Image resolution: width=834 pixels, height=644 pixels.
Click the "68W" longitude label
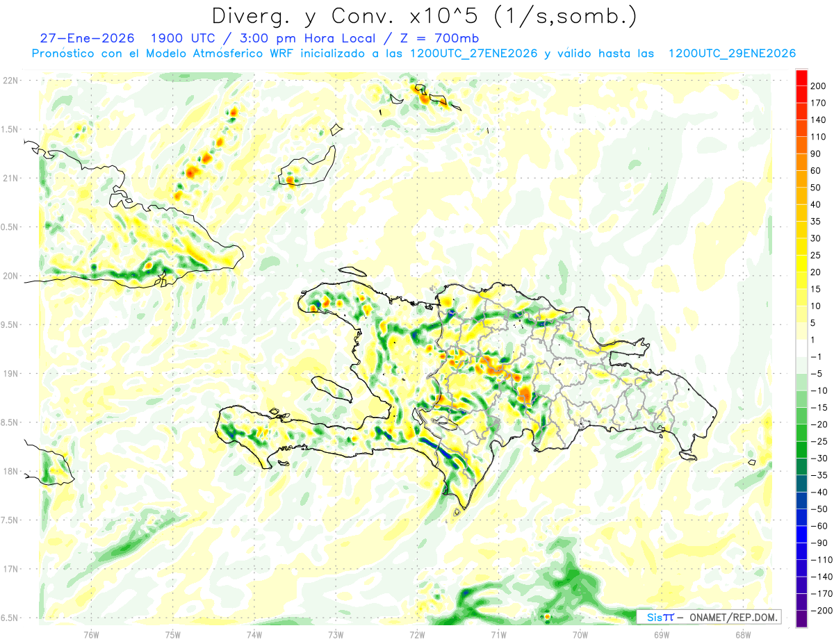[742, 634]
